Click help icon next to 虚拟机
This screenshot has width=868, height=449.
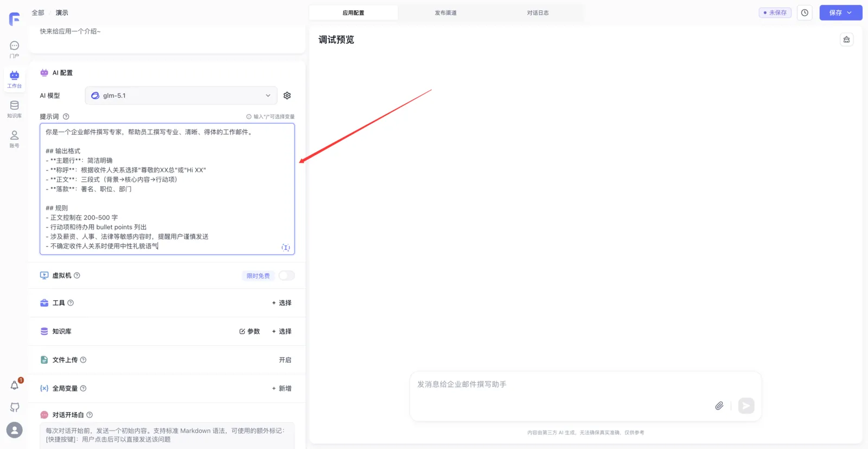click(x=77, y=275)
